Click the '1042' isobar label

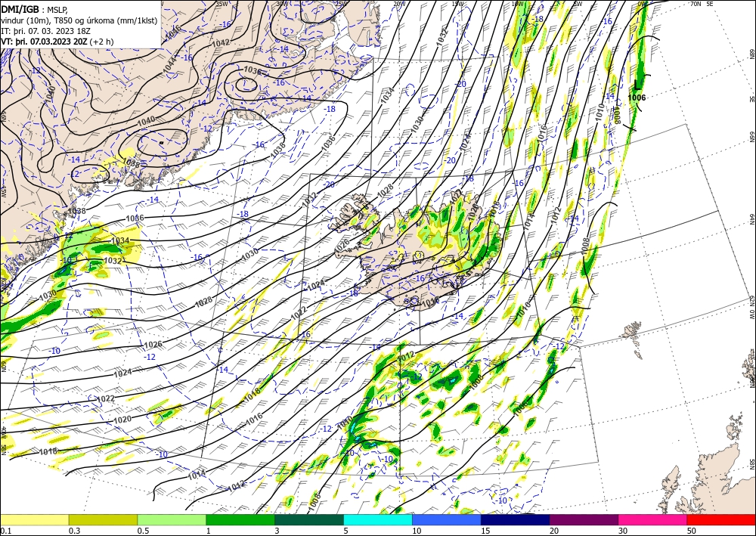click(221, 42)
